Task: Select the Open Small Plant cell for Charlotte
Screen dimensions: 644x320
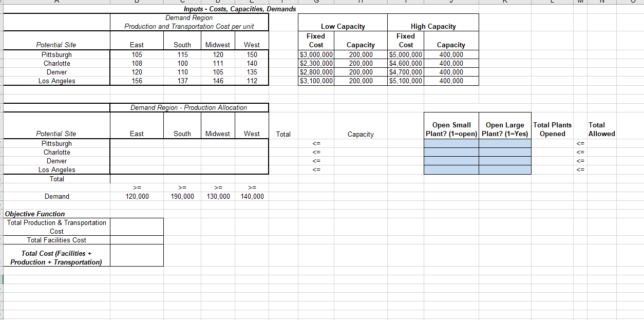Action: click(451, 152)
